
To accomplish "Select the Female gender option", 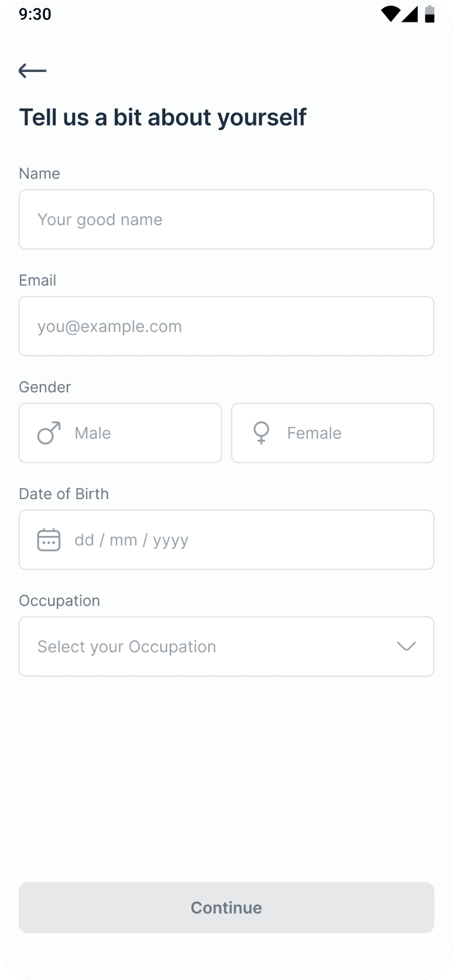I will (x=332, y=433).
